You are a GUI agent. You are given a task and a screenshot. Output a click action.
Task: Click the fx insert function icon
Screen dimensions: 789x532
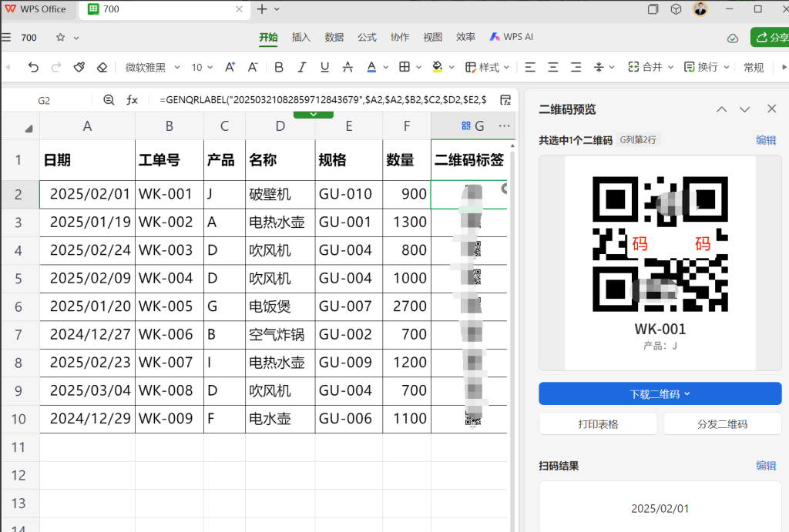[132, 100]
